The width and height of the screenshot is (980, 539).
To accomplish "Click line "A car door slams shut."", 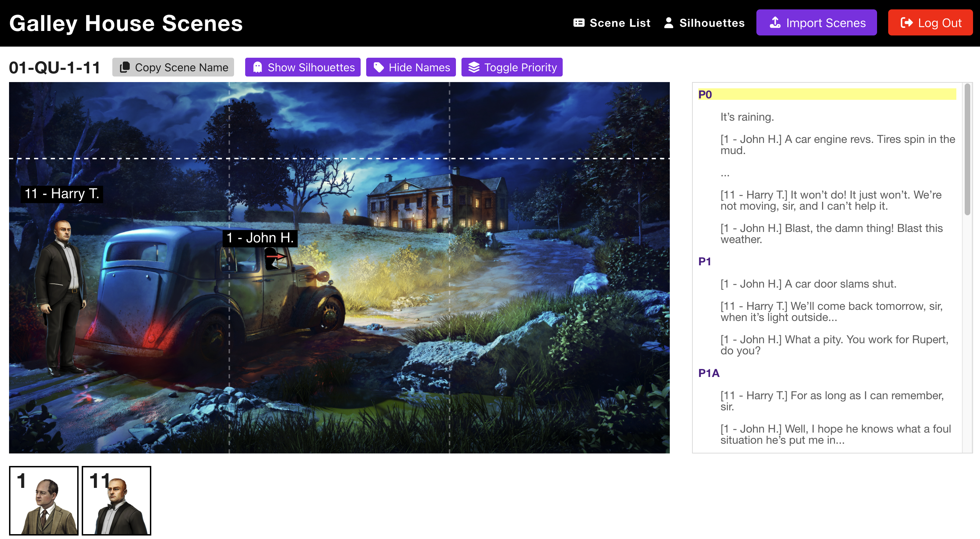I will point(809,284).
